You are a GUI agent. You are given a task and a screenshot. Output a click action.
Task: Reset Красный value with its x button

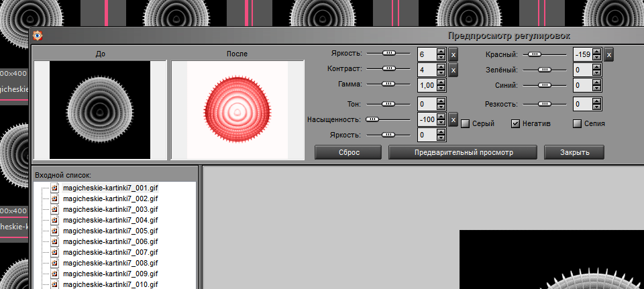click(x=608, y=54)
